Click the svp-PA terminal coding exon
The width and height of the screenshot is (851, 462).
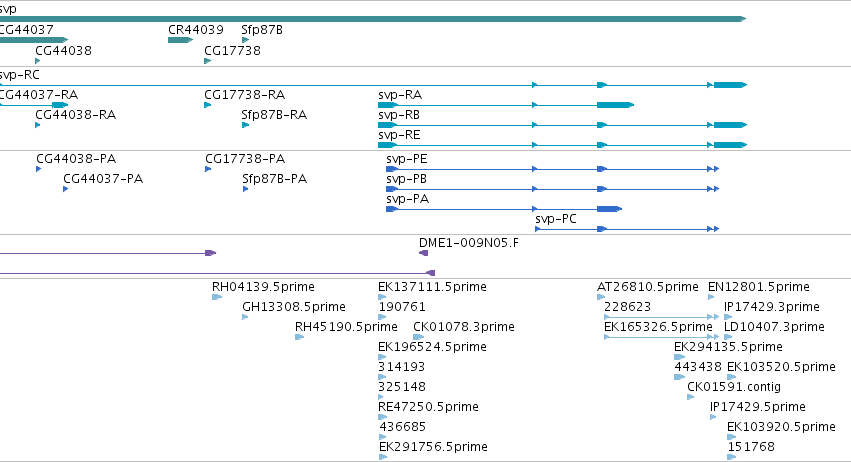tap(609, 209)
